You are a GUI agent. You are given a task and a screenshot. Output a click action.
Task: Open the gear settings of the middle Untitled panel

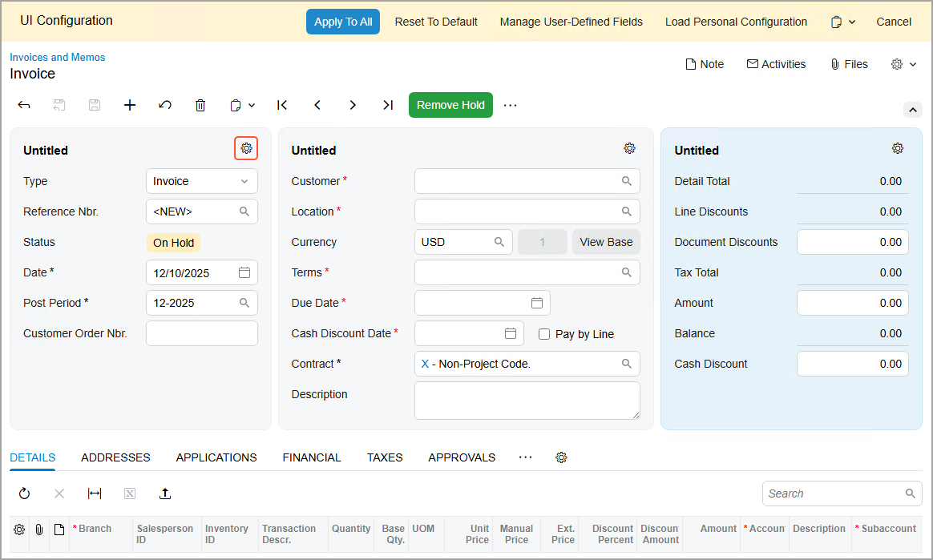(x=629, y=148)
